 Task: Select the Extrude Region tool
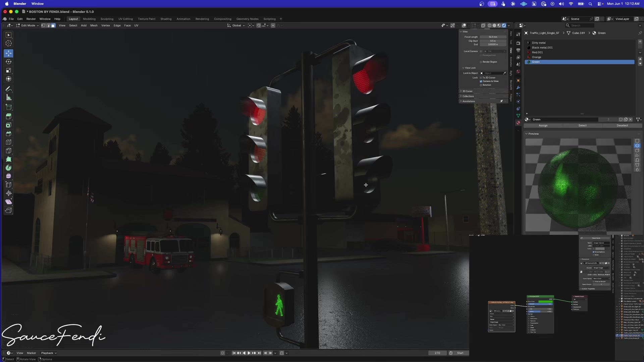(x=9, y=116)
